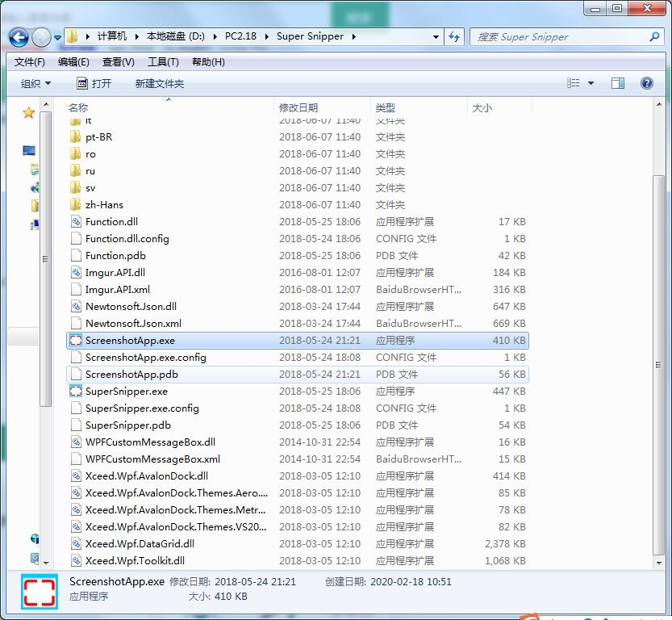Sort files by 修改日期 column header
Image resolution: width=672 pixels, height=620 pixels.
pyautogui.click(x=298, y=107)
